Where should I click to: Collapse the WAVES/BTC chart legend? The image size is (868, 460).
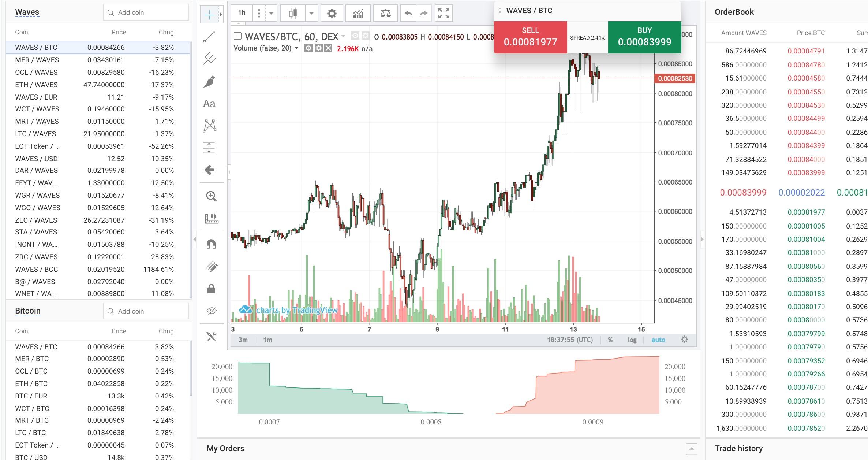(x=237, y=36)
